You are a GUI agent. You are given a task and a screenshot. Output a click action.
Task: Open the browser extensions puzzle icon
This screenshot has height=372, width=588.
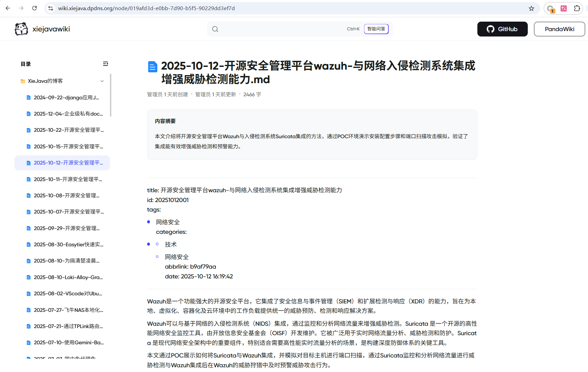(577, 8)
